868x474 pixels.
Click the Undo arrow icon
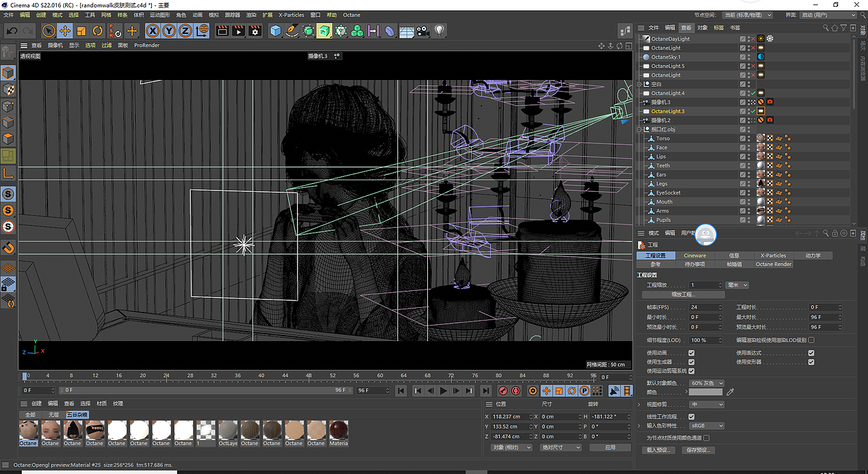(x=12, y=31)
